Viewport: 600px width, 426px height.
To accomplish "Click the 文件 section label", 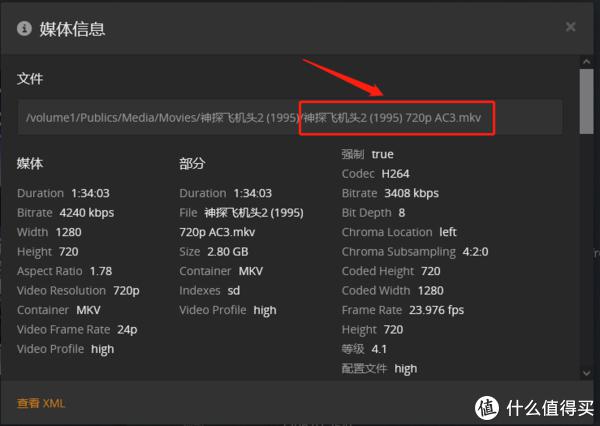I will click(x=30, y=78).
